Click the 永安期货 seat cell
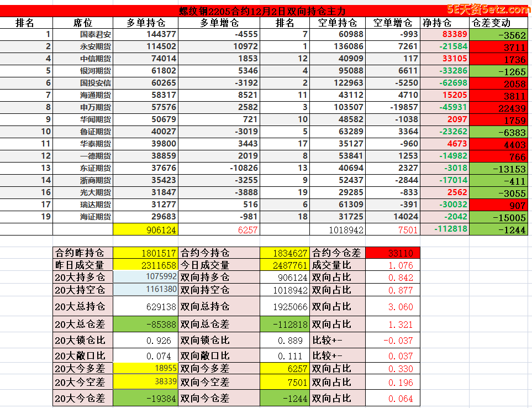Viewport: 532px width, 408px height. pyautogui.click(x=95, y=46)
